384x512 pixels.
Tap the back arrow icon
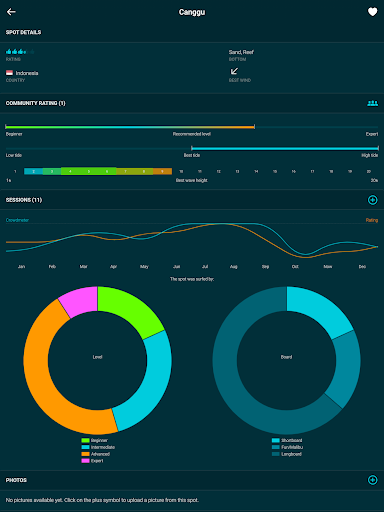(11, 12)
